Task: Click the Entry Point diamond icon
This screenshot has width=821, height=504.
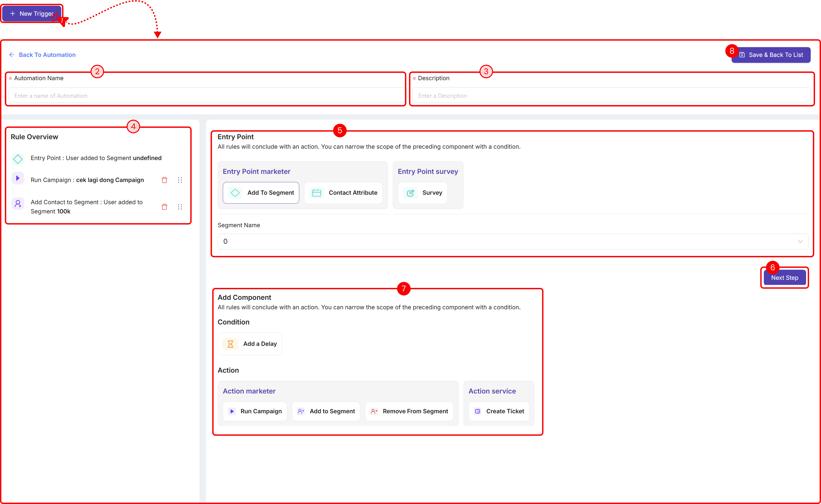Action: coord(18,159)
